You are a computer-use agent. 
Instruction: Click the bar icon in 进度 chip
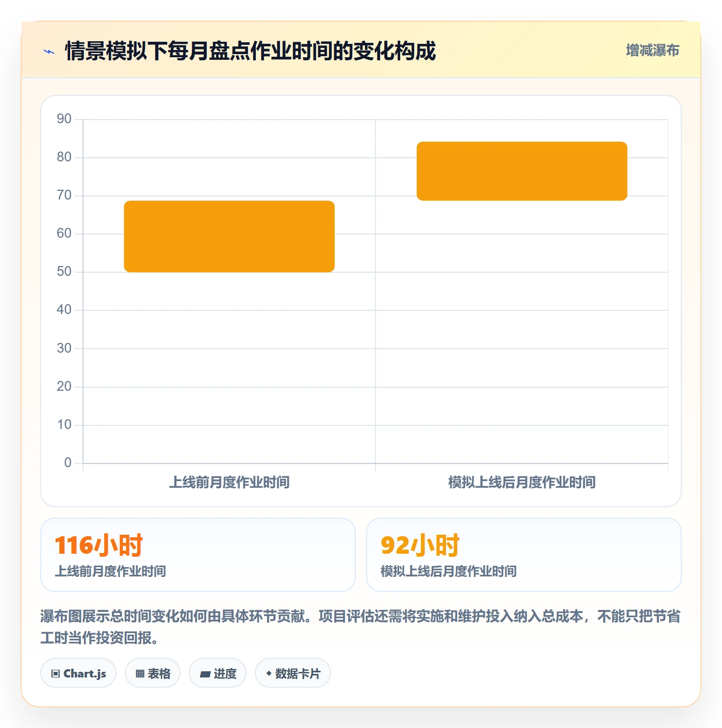[x=205, y=674]
